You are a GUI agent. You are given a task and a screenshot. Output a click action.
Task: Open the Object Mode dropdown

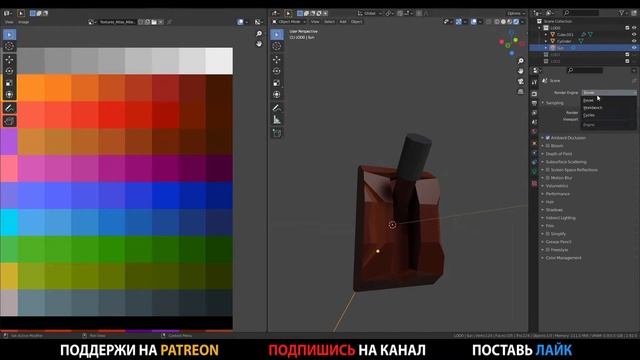(289, 22)
